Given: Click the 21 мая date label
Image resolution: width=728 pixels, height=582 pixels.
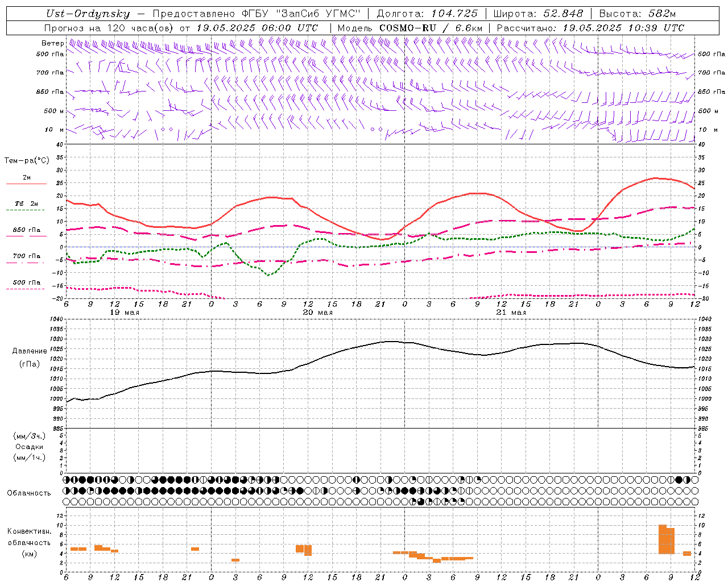Looking at the screenshot, I should pos(511,313).
